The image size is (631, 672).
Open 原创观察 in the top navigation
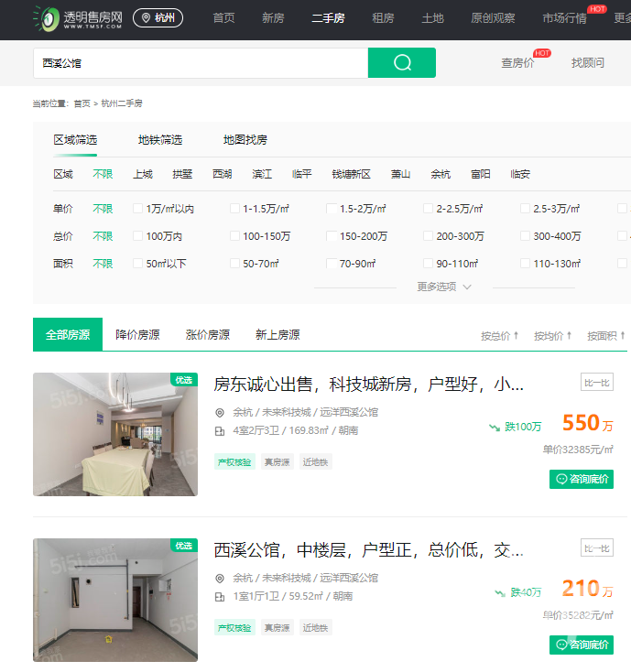(x=493, y=18)
